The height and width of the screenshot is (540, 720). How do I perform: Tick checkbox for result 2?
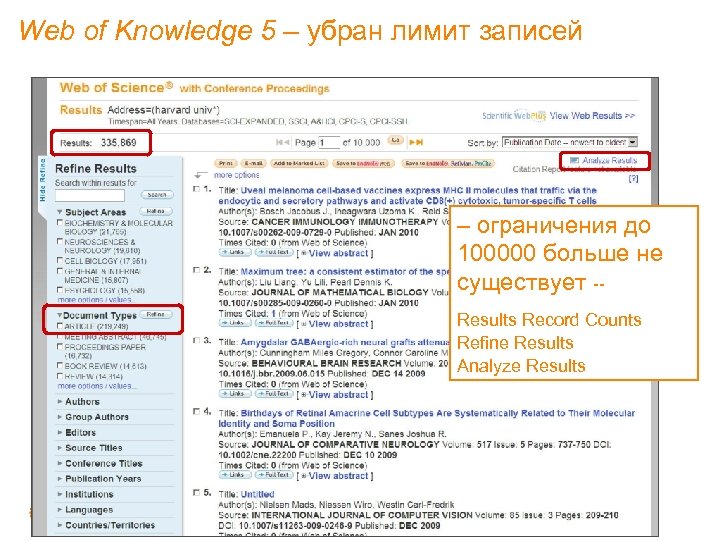pyautogui.click(x=197, y=270)
